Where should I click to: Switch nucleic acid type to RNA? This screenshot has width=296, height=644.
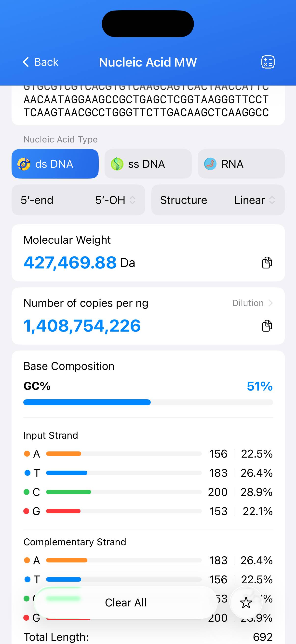[x=241, y=164]
